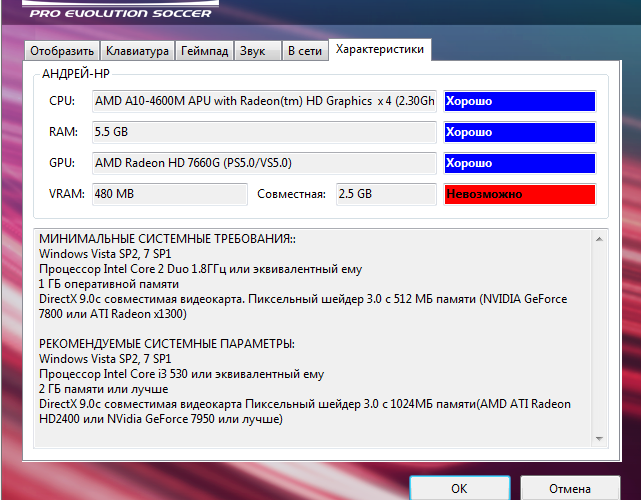This screenshot has width=641, height=500.
Task: Click the line HD2400 или NVidia GeForce 7950
Action: click(x=161, y=419)
